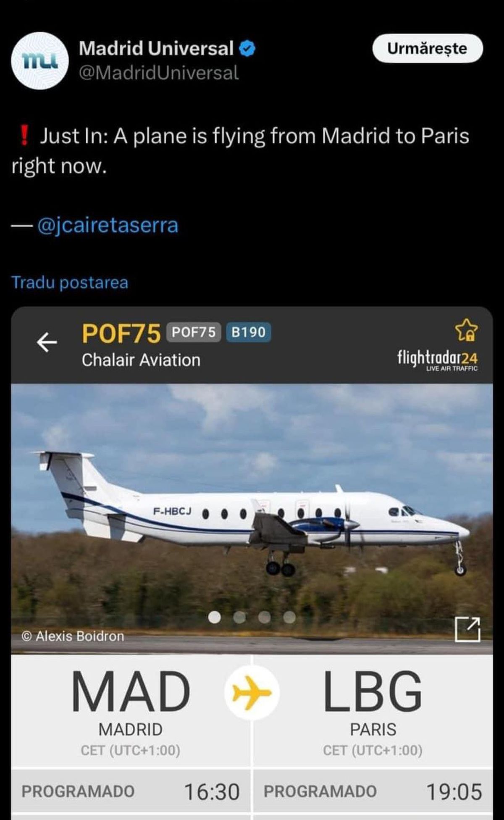Click the locked favorite star icon
This screenshot has width=504, height=820.
tap(467, 330)
